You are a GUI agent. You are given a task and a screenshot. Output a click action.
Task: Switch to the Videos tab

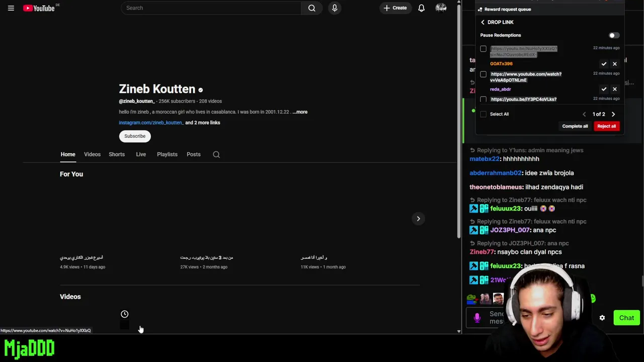[x=92, y=154]
